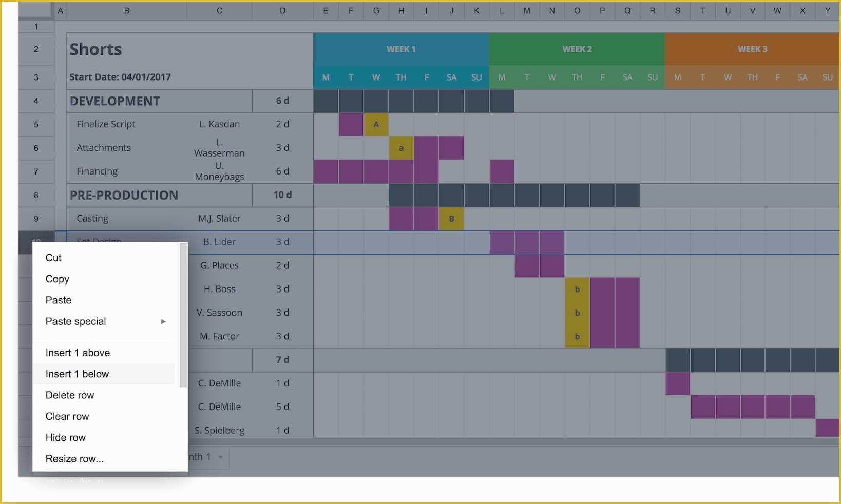Viewport: 841px width, 504px height.
Task: Click the H. Boss name cell
Action: point(219,289)
